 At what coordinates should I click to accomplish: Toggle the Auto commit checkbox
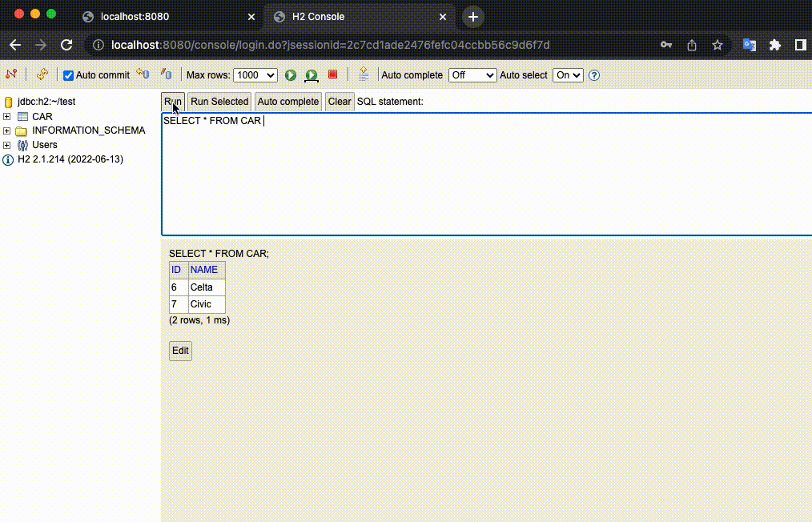coord(68,75)
